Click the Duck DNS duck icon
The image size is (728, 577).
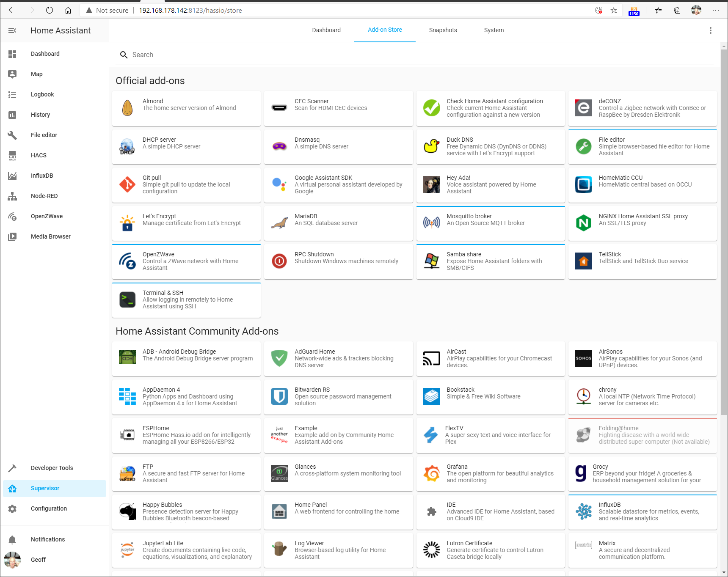coord(431,146)
